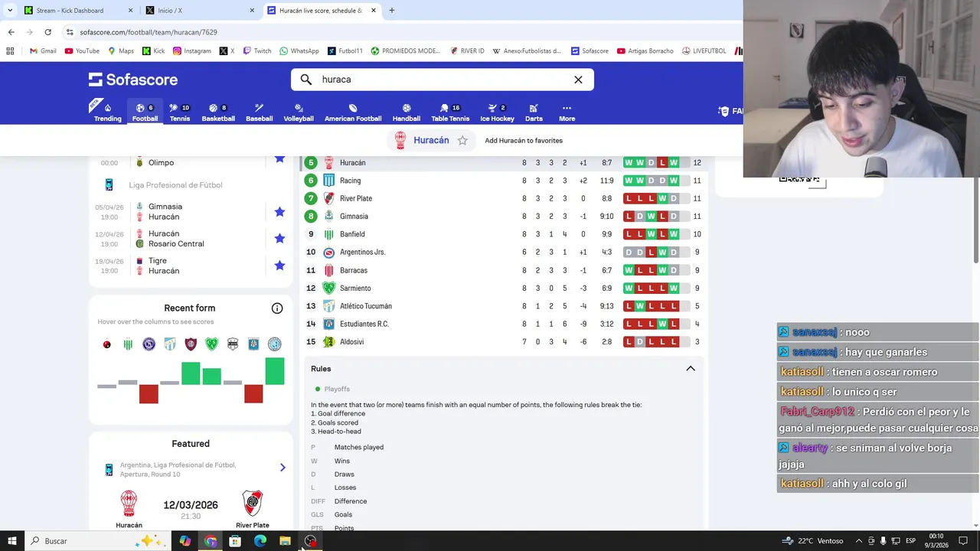This screenshot has width=980, height=551.
Task: Open the Artigas Borracho bookmark
Action: 645,51
